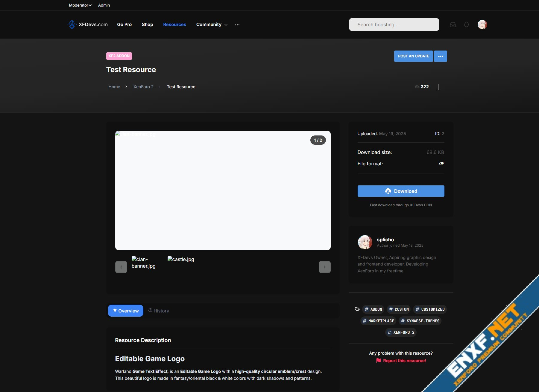Expand the Community navigation menu

(212, 25)
